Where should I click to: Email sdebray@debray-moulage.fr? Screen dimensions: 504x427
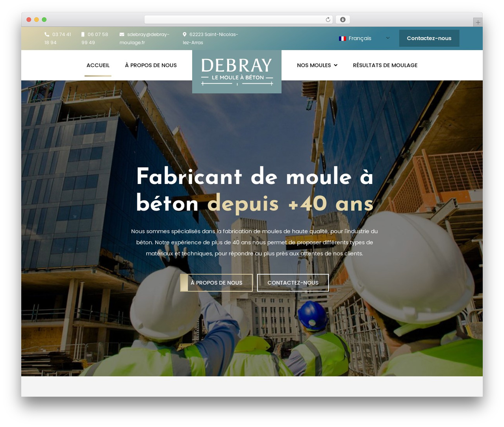(x=145, y=39)
